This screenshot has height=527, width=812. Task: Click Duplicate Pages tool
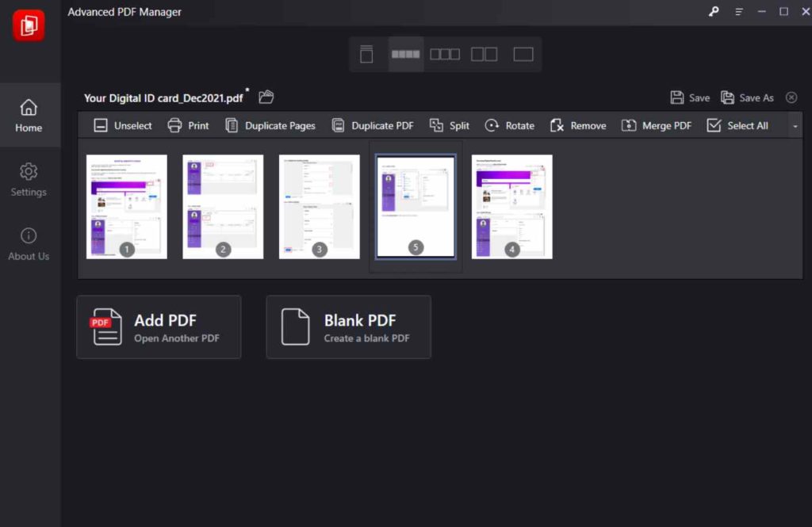pyautogui.click(x=270, y=125)
